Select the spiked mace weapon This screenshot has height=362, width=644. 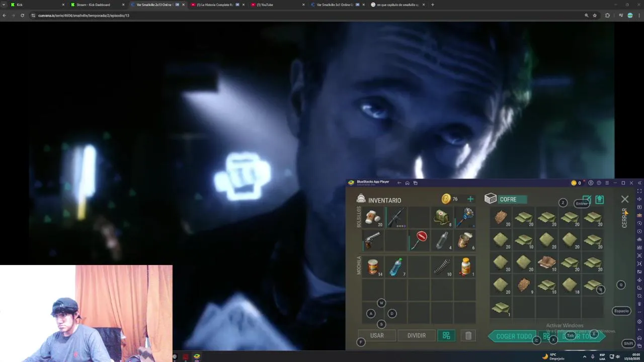465,217
